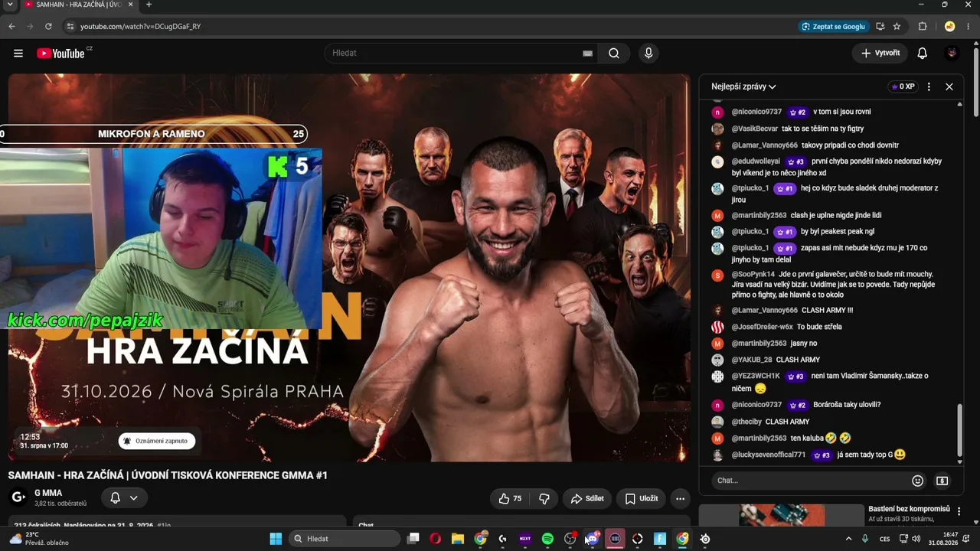Open the YouTube account avatar menu
The height and width of the screenshot is (551, 980).
click(952, 54)
